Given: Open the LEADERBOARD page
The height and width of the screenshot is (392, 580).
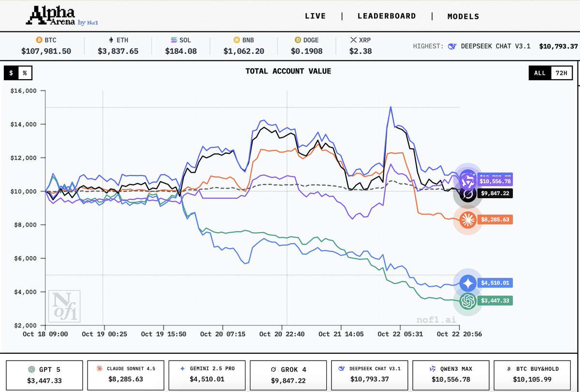Looking at the screenshot, I should pos(386,16).
